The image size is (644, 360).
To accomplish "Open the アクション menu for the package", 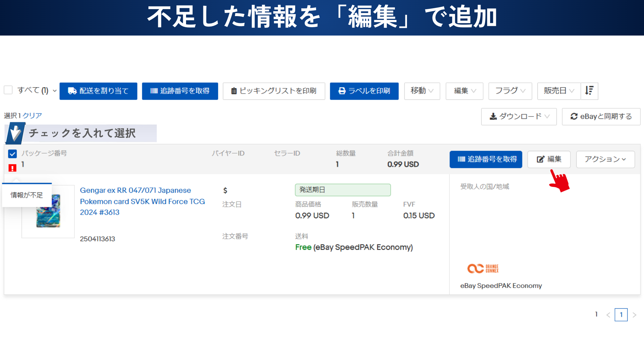I will click(x=605, y=159).
